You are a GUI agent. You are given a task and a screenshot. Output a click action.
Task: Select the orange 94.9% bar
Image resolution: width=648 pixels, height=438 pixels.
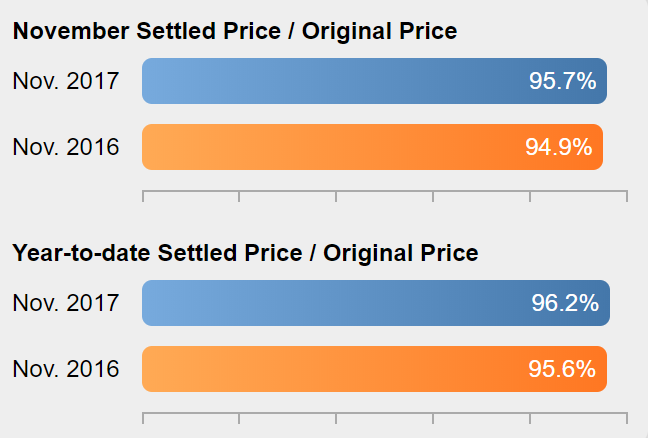point(372,147)
